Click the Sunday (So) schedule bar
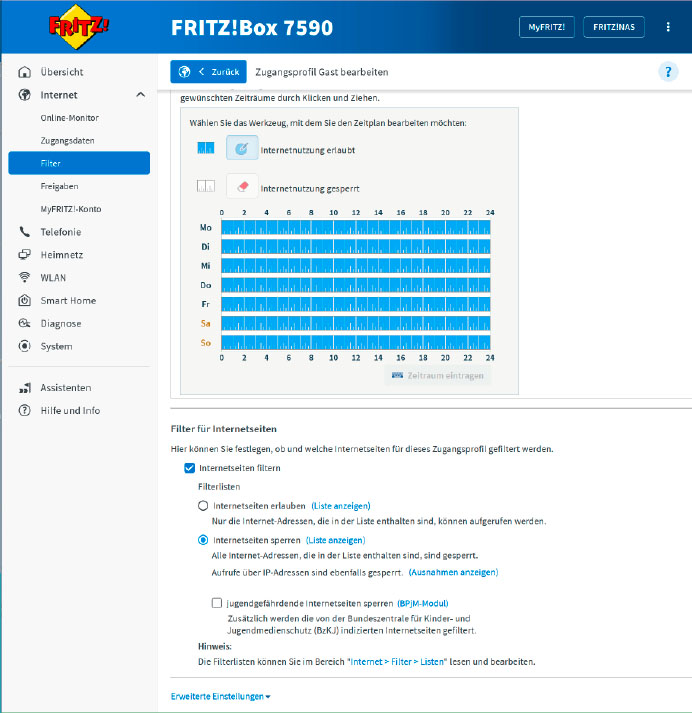The image size is (692, 713). pyautogui.click(x=356, y=342)
